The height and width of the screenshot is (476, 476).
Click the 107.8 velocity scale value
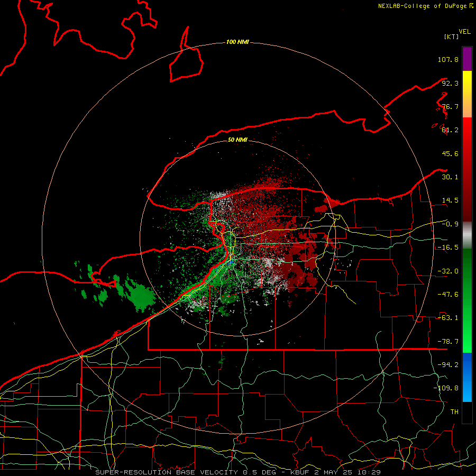[448, 59]
